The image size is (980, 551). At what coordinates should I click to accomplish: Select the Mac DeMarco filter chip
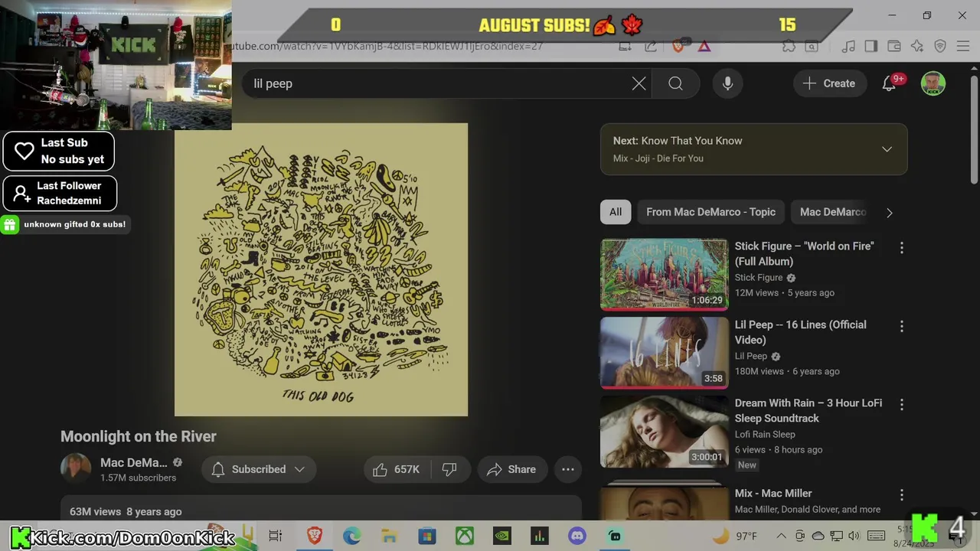(x=833, y=212)
